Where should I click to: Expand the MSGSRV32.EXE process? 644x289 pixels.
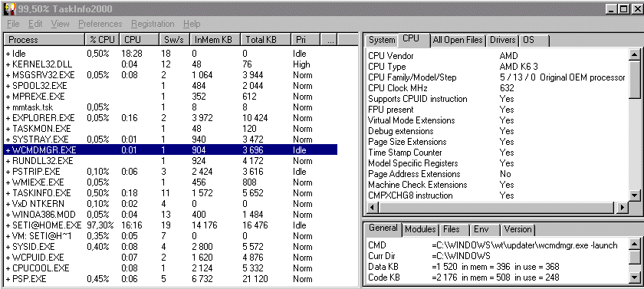8,75
